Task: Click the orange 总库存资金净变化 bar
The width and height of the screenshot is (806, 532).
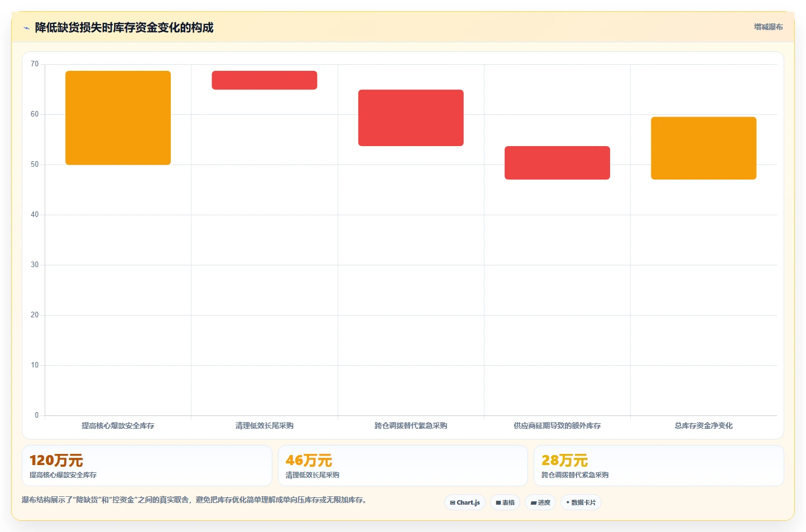Action: coord(703,148)
